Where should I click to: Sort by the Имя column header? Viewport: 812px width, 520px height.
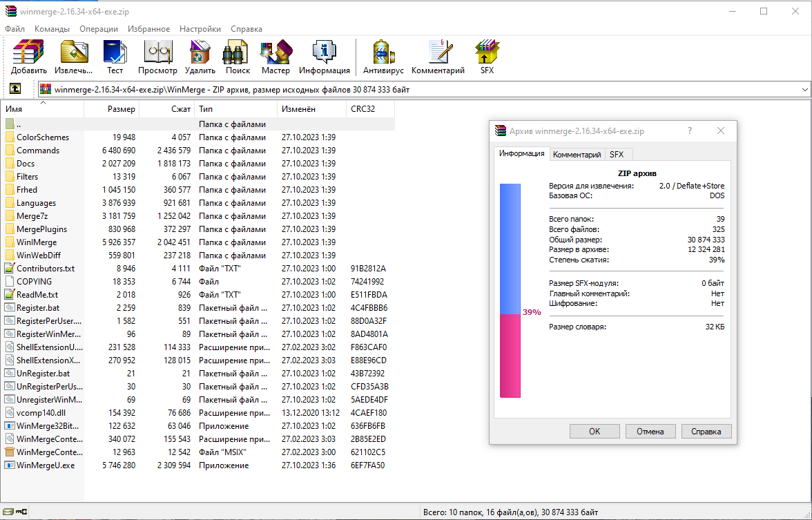click(x=43, y=109)
